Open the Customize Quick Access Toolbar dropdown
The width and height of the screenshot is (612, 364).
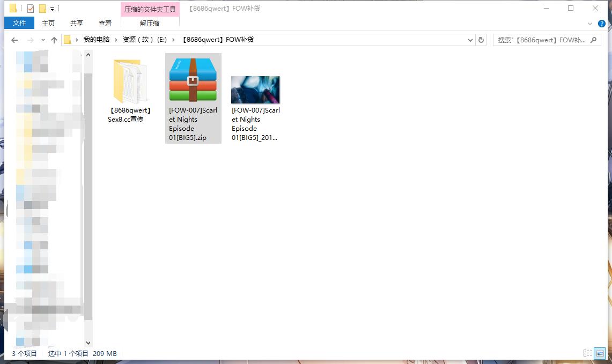click(x=52, y=9)
